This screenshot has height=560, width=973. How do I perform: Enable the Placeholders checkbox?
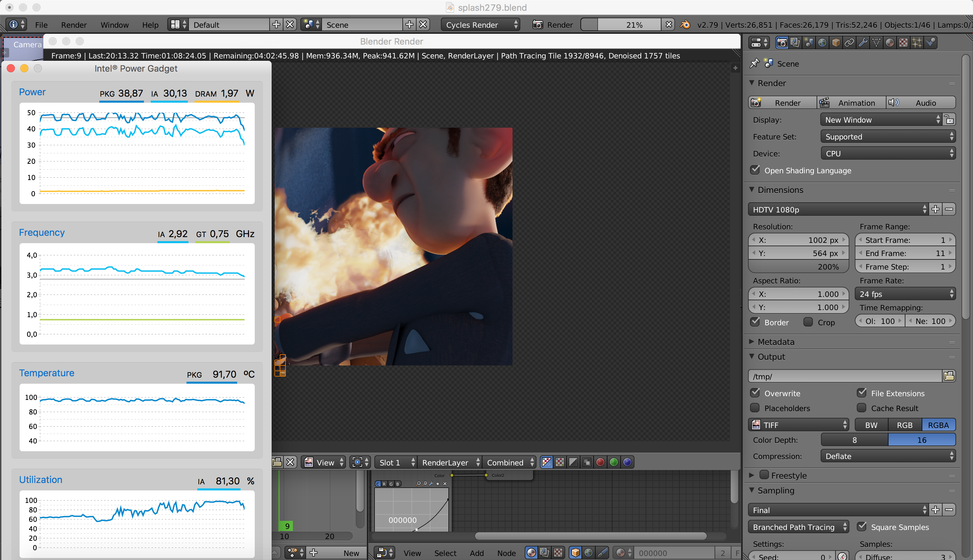[755, 408]
